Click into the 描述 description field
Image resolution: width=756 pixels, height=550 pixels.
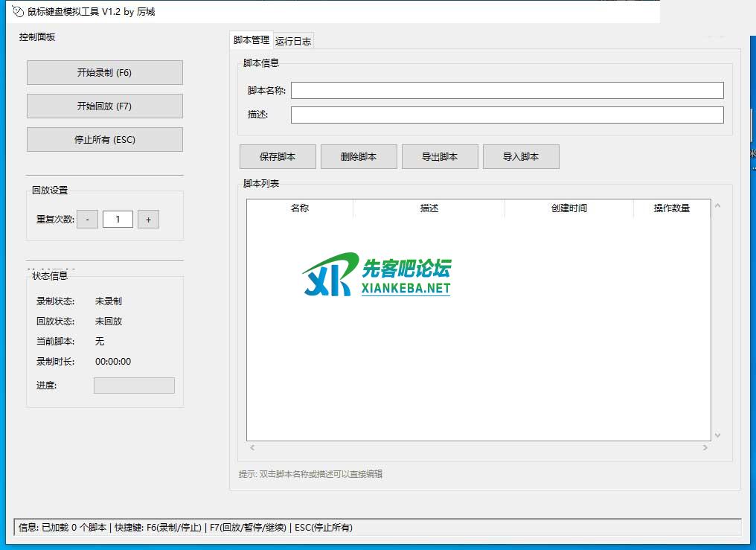point(507,115)
